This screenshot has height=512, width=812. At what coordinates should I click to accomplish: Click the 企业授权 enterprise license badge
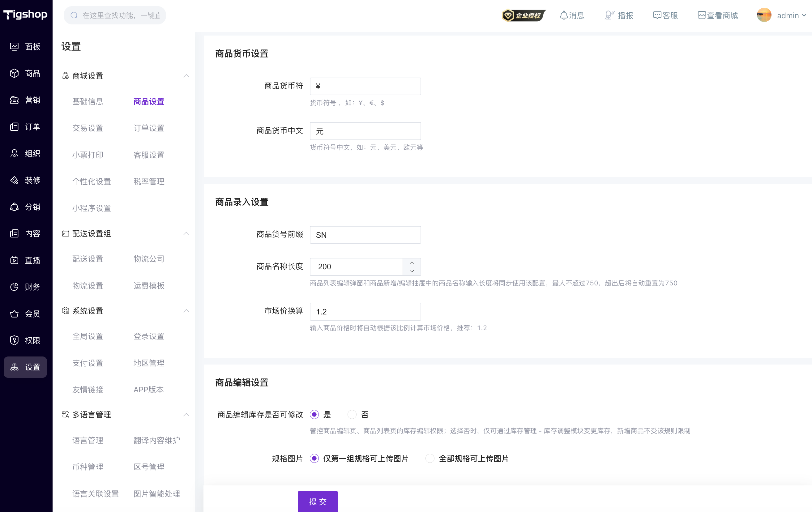click(x=524, y=15)
